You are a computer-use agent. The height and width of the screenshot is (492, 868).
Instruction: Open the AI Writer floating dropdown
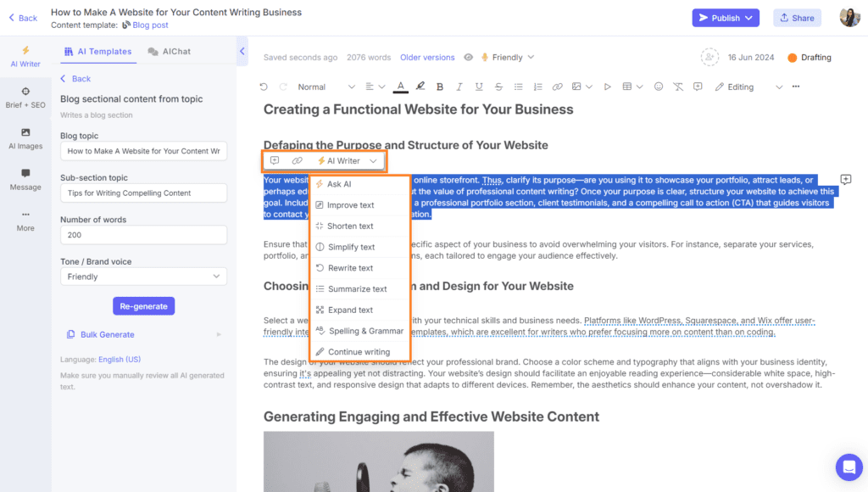(347, 160)
